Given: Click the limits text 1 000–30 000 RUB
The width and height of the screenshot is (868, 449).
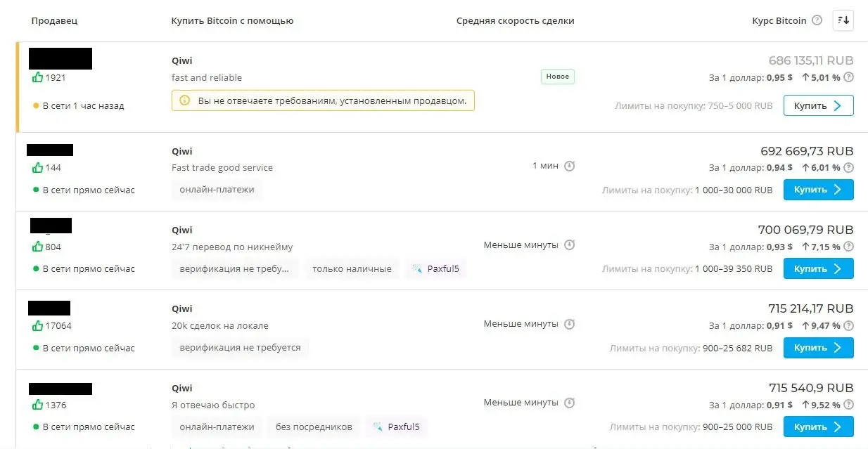Looking at the screenshot, I should (733, 190).
